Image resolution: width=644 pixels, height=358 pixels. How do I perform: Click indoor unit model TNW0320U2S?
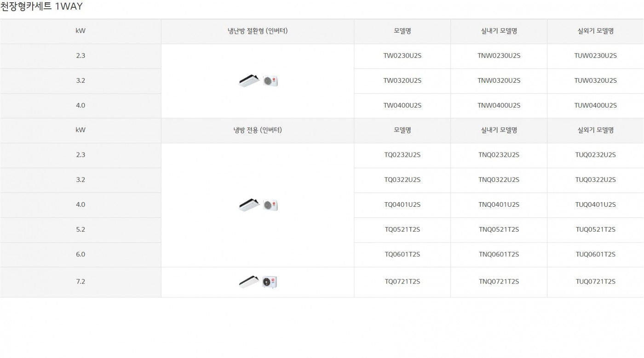coord(499,80)
